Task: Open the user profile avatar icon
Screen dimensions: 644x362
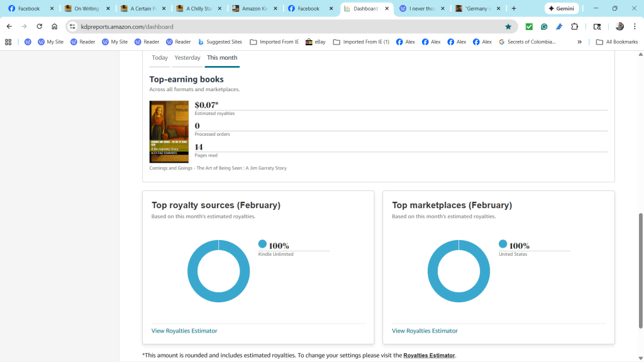Action: pyautogui.click(x=619, y=26)
